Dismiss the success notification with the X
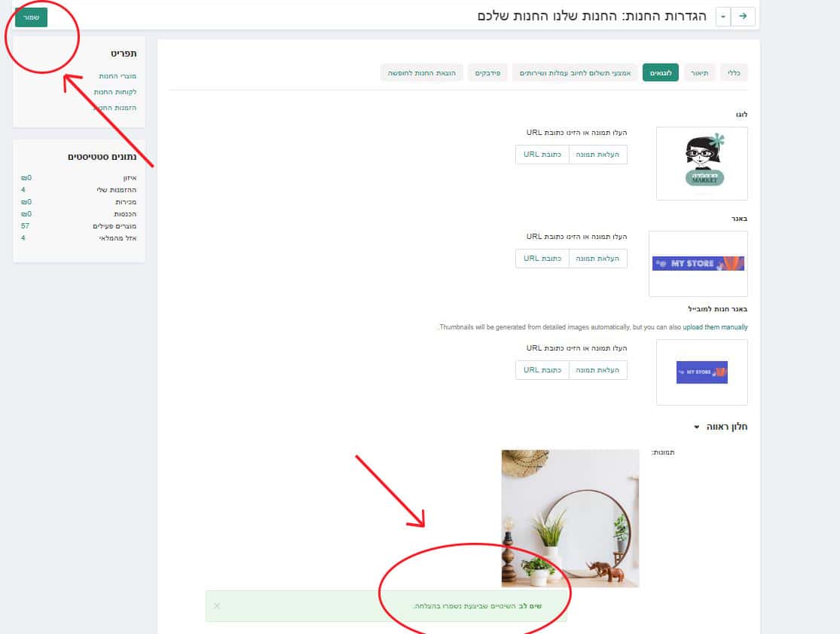The height and width of the screenshot is (634, 840). point(216,605)
